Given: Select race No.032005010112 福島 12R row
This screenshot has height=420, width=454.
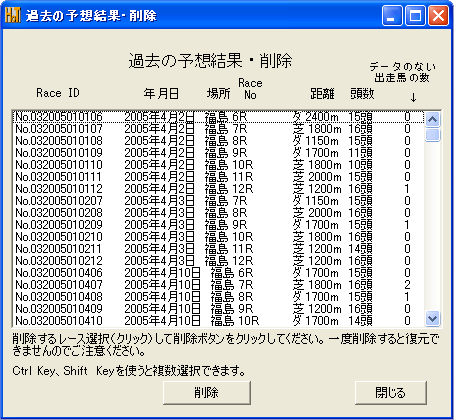Looking at the screenshot, I should [218, 189].
